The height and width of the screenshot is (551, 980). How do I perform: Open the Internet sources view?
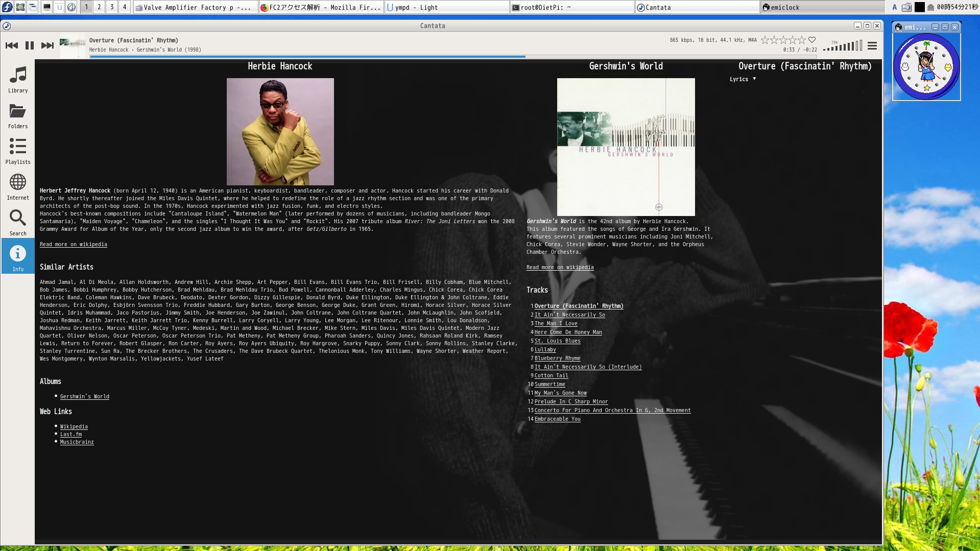[x=18, y=187]
